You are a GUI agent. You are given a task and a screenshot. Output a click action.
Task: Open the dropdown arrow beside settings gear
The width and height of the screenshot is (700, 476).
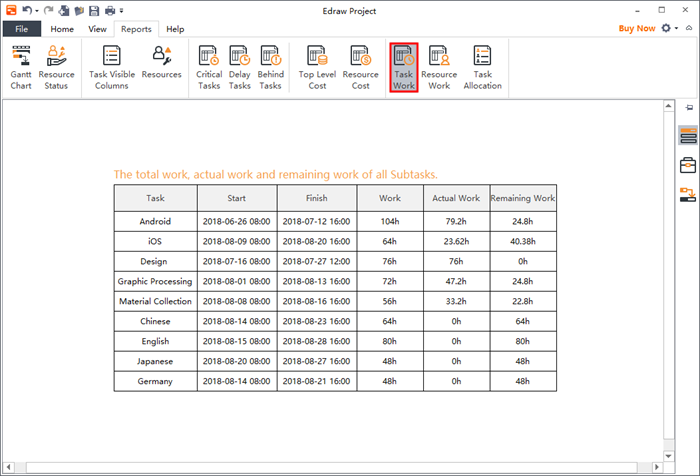(x=676, y=28)
